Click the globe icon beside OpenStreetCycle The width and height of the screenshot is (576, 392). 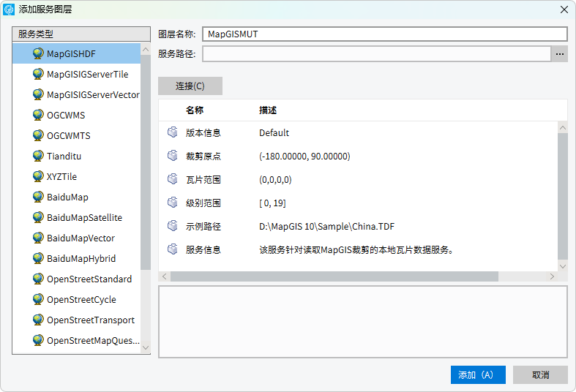click(x=38, y=300)
